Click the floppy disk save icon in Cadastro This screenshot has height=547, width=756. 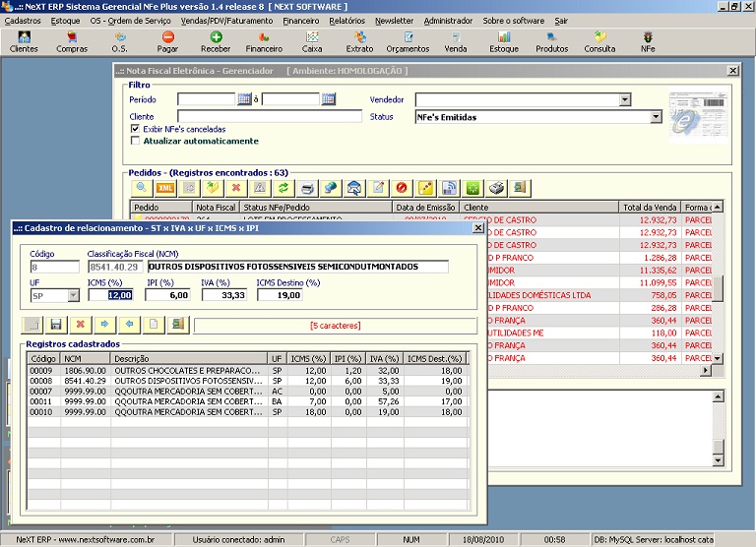56,325
